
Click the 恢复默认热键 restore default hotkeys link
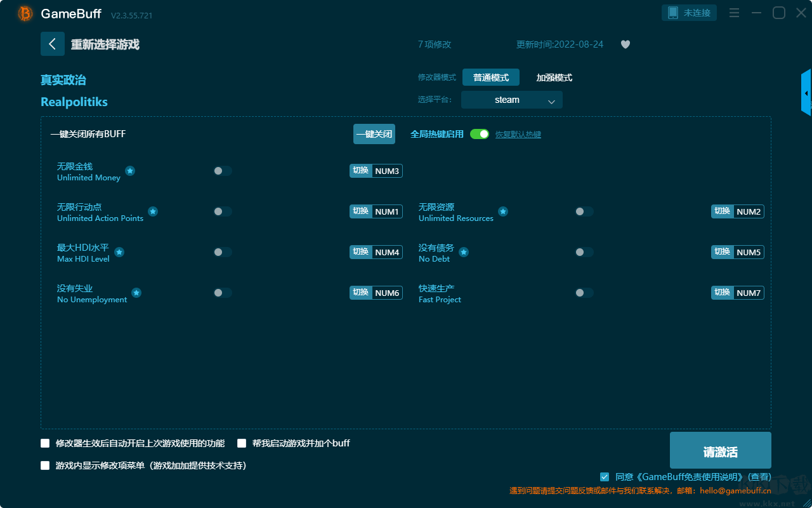(518, 135)
